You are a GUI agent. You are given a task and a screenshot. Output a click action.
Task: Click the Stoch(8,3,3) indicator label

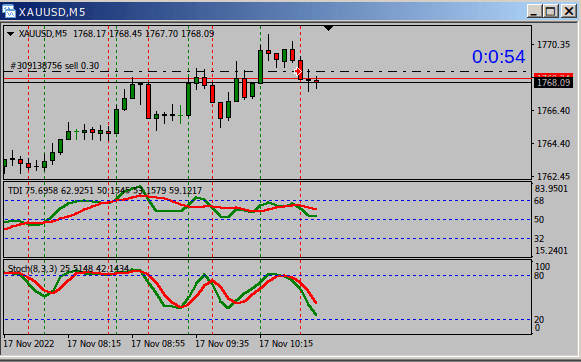tap(68, 269)
